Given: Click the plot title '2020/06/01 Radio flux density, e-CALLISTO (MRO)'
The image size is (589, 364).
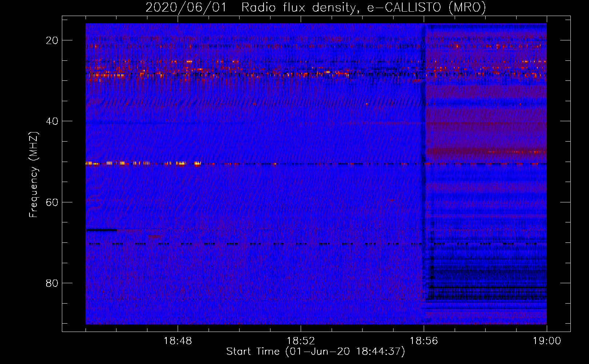Looking at the screenshot, I should (316, 7).
